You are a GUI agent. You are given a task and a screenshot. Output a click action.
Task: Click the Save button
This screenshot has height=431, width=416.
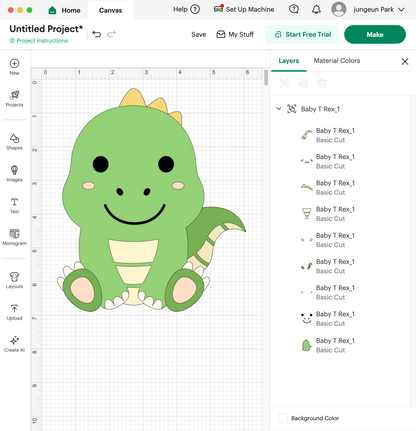pyautogui.click(x=199, y=34)
